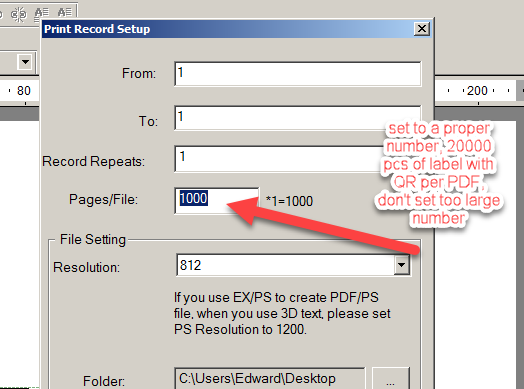This screenshot has width=524, height=389.
Task: Close the Print Record Setup dialog
Action: click(x=422, y=29)
